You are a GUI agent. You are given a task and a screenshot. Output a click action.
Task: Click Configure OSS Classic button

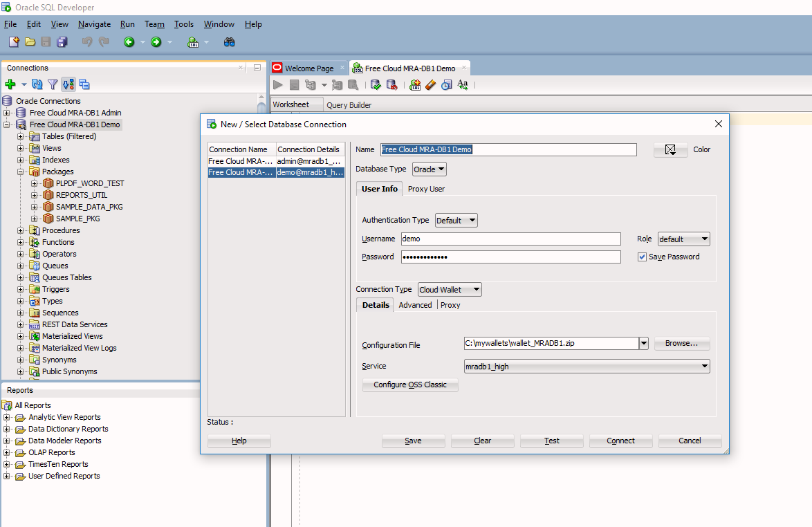410,385
